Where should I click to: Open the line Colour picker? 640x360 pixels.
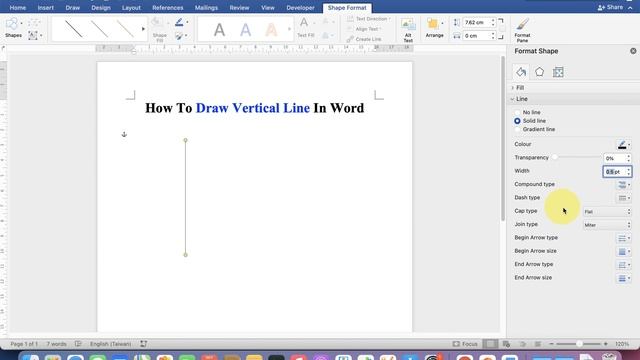tap(623, 144)
